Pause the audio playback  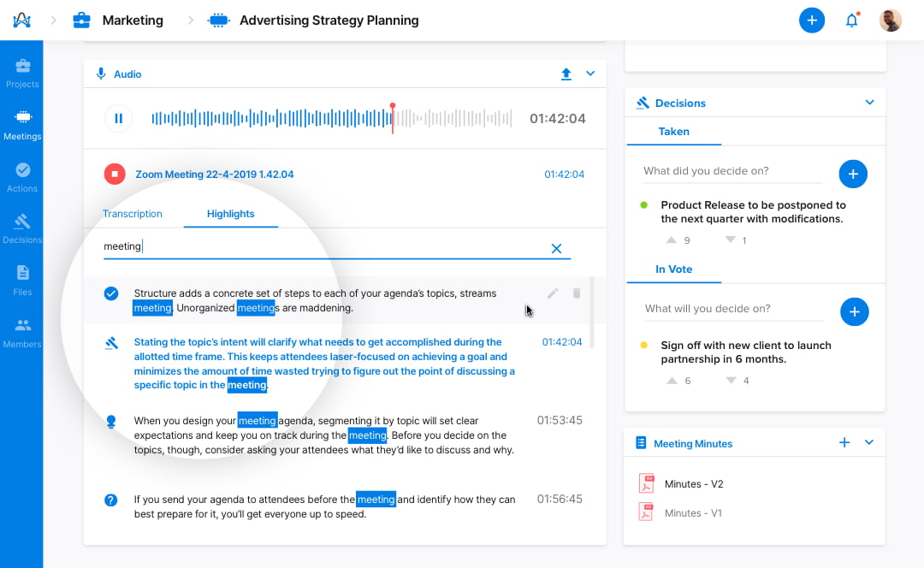coord(118,118)
